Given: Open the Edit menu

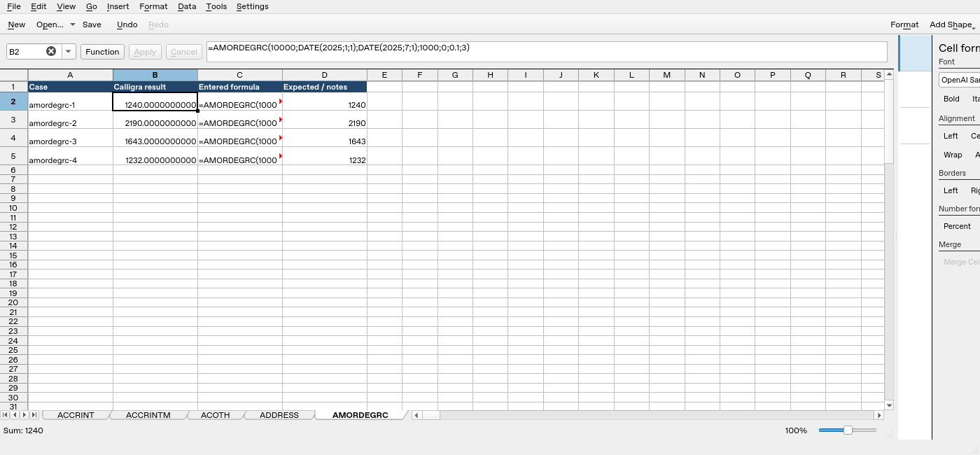Looking at the screenshot, I should coord(38,6).
